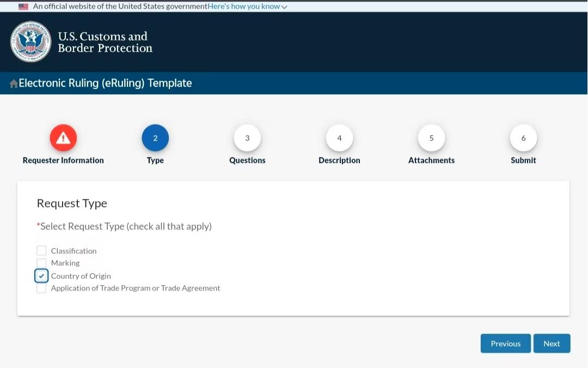This screenshot has height=368, width=588.
Task: Click the red warning step icon
Action: (x=63, y=138)
